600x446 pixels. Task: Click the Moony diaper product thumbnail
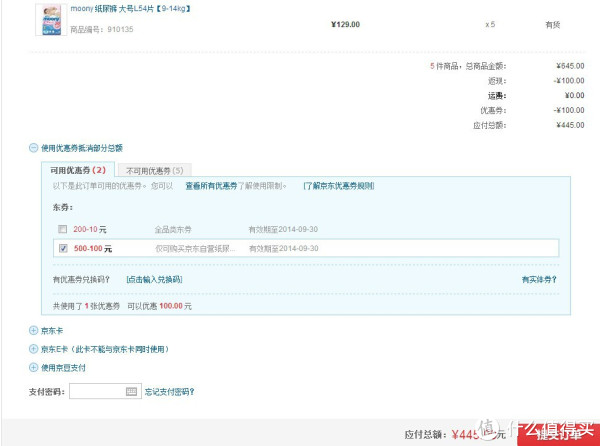(x=51, y=20)
